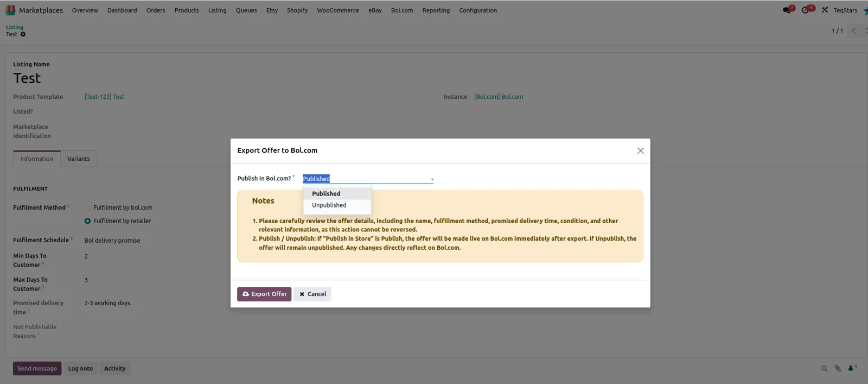Toggle the Listed? checkbox
The width and height of the screenshot is (868, 384).
(x=87, y=111)
